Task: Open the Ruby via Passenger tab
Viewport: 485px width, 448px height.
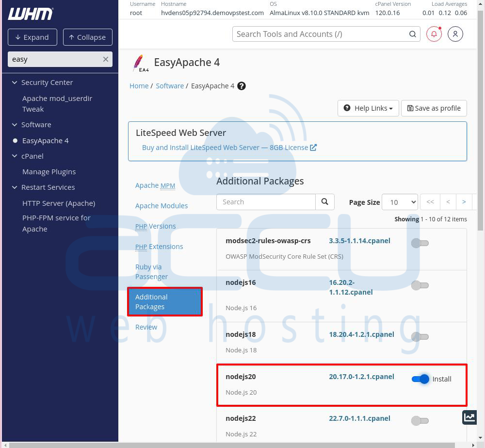Action: [x=151, y=272]
